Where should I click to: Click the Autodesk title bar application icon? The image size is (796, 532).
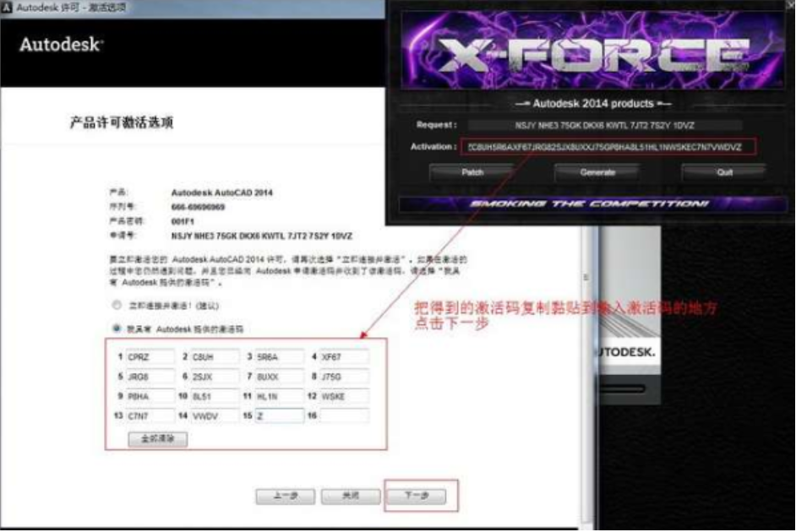coord(6,7)
